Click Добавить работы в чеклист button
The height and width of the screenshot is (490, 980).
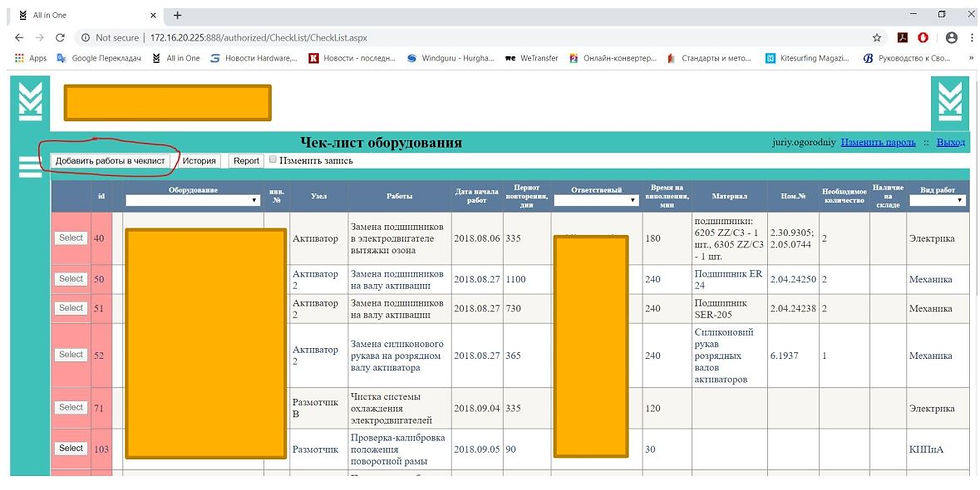point(110,161)
